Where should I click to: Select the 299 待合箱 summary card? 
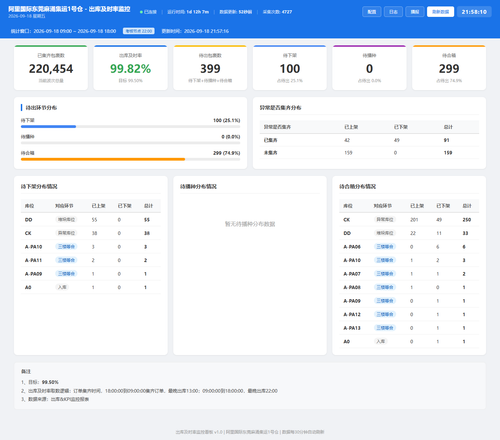(x=449, y=68)
